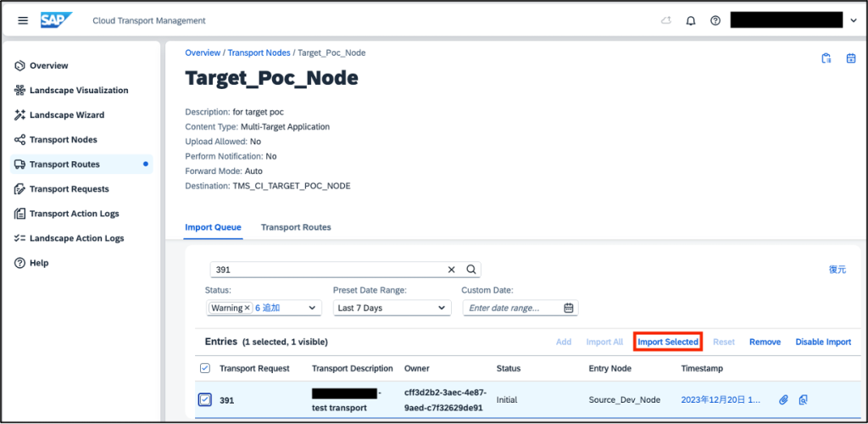This screenshot has height=424, width=868.
Task: Toggle the hamburger navigation menu
Action: (23, 20)
